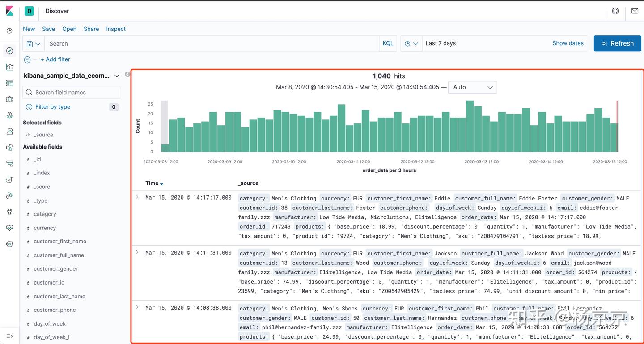Screen dimensions: 644x344
Task: Click the Refresh button
Action: [618, 43]
